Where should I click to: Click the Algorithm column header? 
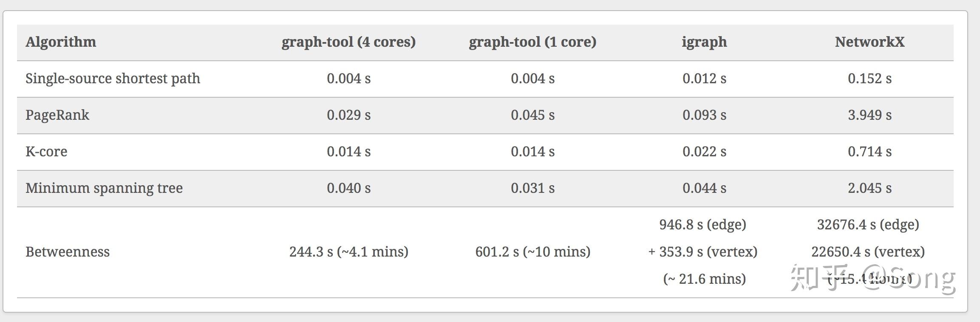pyautogui.click(x=61, y=42)
